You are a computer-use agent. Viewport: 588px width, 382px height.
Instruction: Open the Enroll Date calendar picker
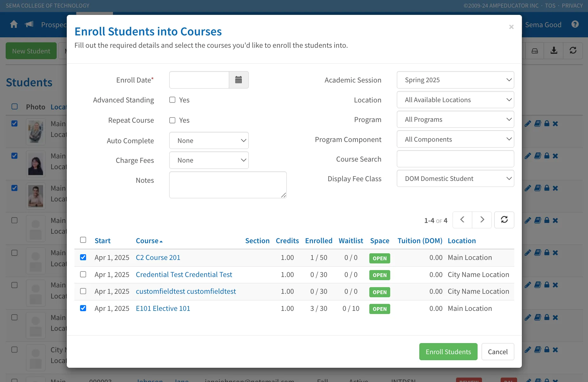(x=239, y=80)
